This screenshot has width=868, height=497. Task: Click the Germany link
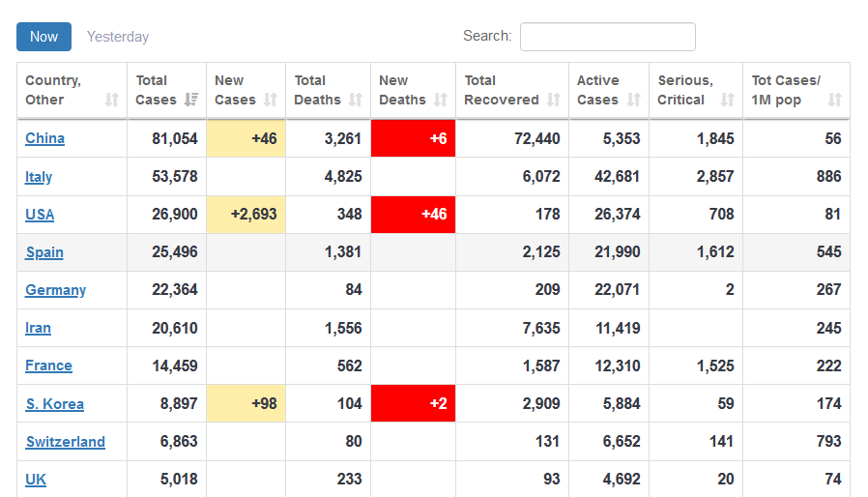point(55,290)
